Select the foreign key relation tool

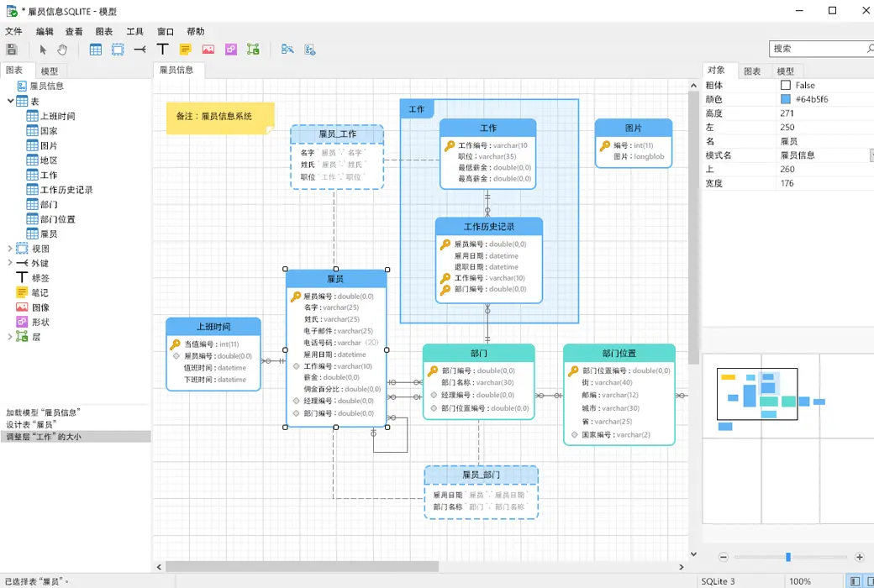[140, 49]
